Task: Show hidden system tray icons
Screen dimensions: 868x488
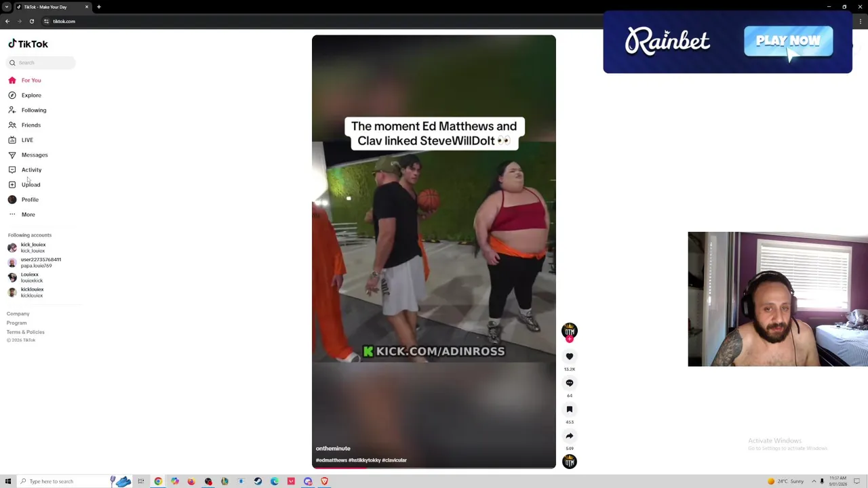Action: (x=814, y=481)
